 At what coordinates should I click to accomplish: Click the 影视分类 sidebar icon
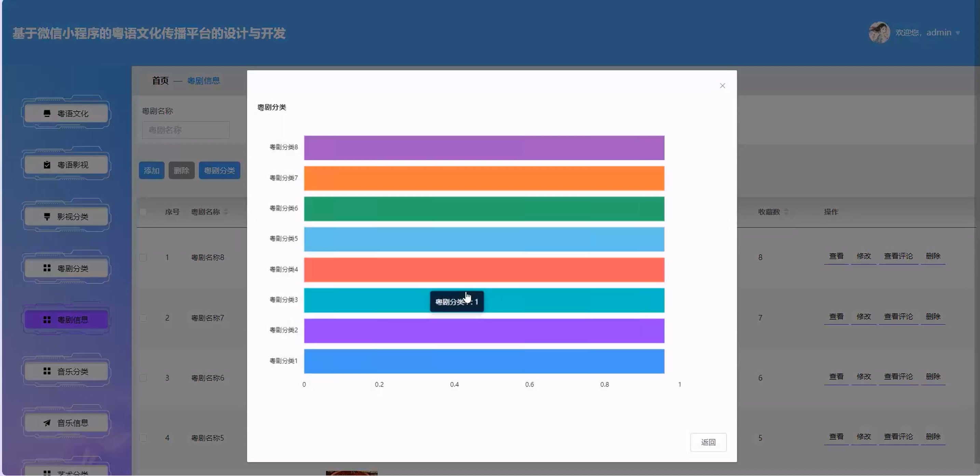47,217
